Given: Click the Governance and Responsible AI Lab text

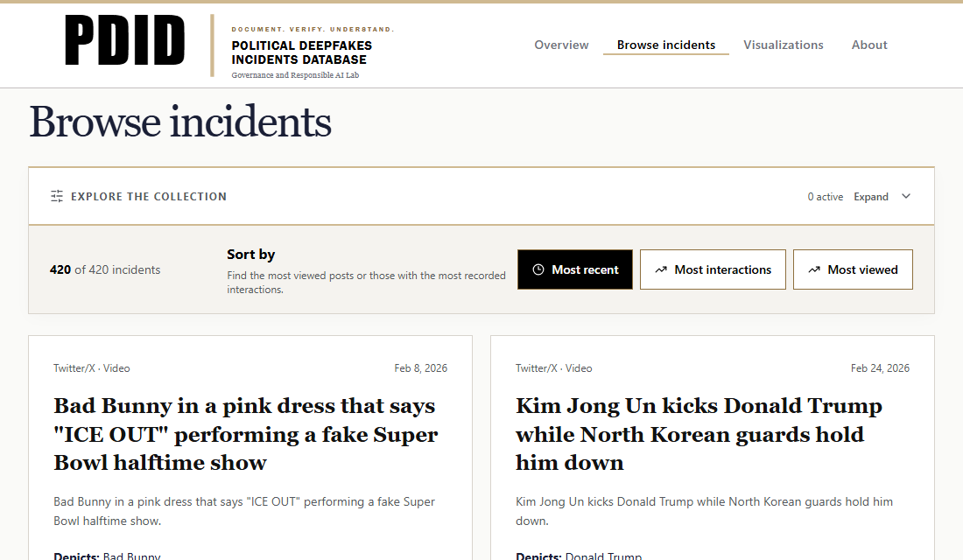Looking at the screenshot, I should 295,75.
